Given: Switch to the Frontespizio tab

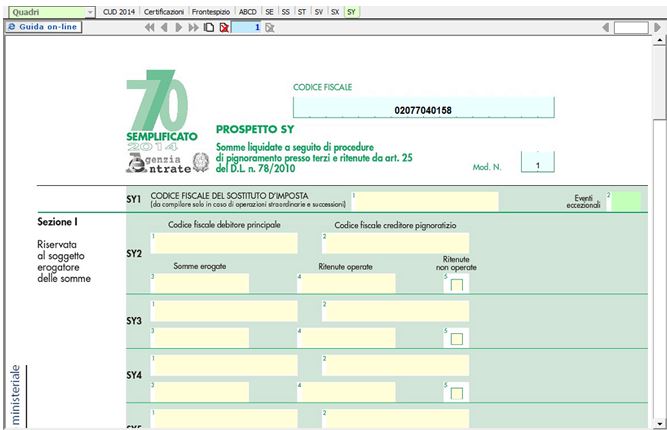Looking at the screenshot, I should pos(211,12).
